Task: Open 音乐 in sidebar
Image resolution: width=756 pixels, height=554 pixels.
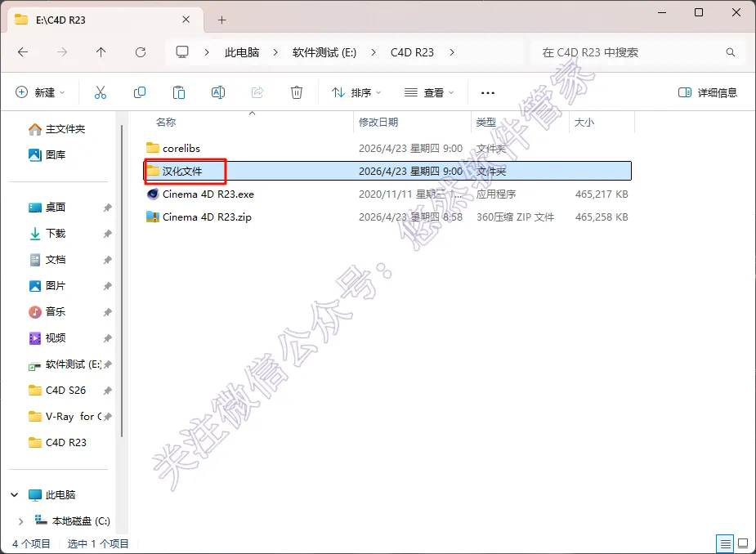Action: pos(47,311)
